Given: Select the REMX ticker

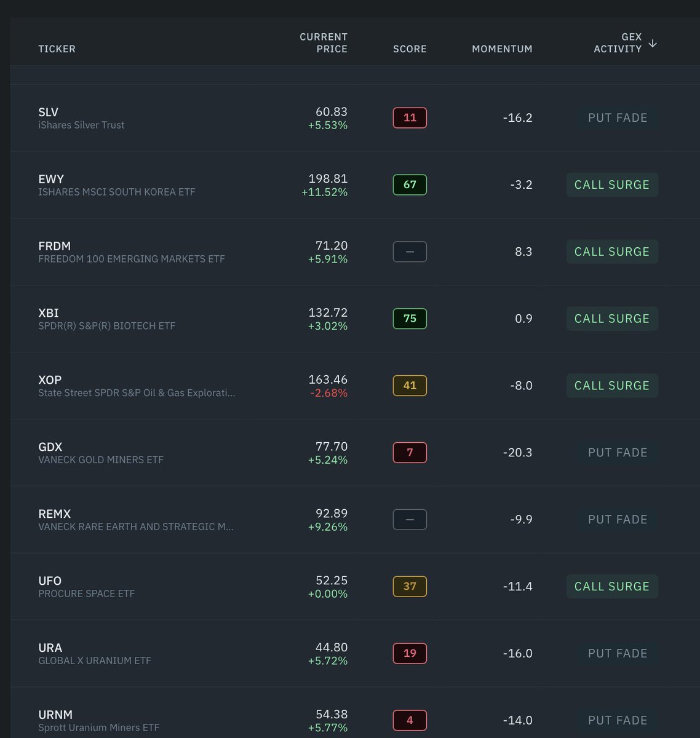Looking at the screenshot, I should tap(55, 514).
